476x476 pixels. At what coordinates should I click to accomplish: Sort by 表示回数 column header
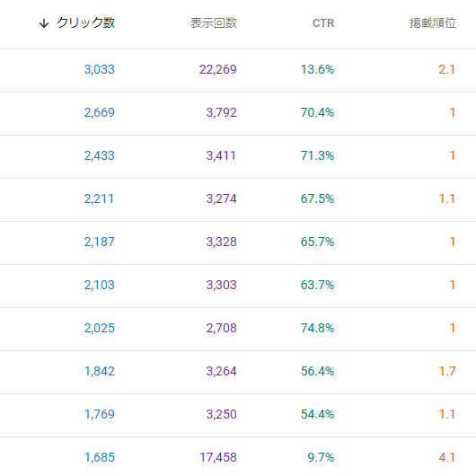tap(214, 23)
